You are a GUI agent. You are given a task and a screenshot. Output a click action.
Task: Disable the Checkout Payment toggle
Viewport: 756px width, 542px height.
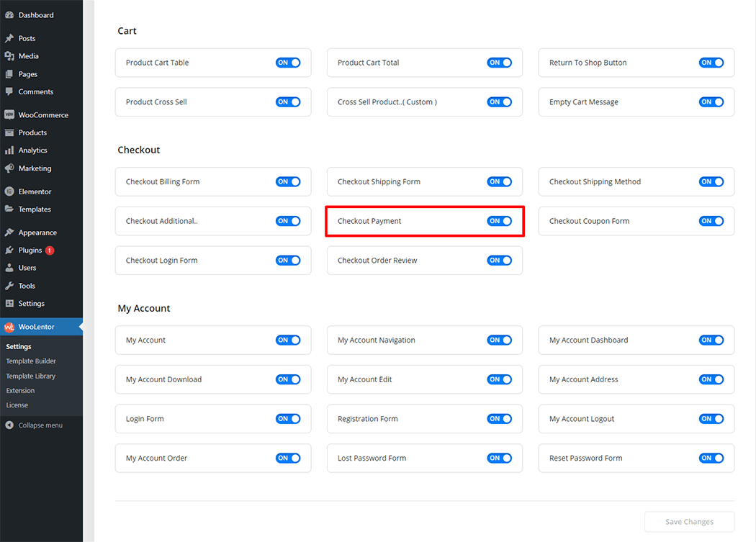tap(499, 221)
